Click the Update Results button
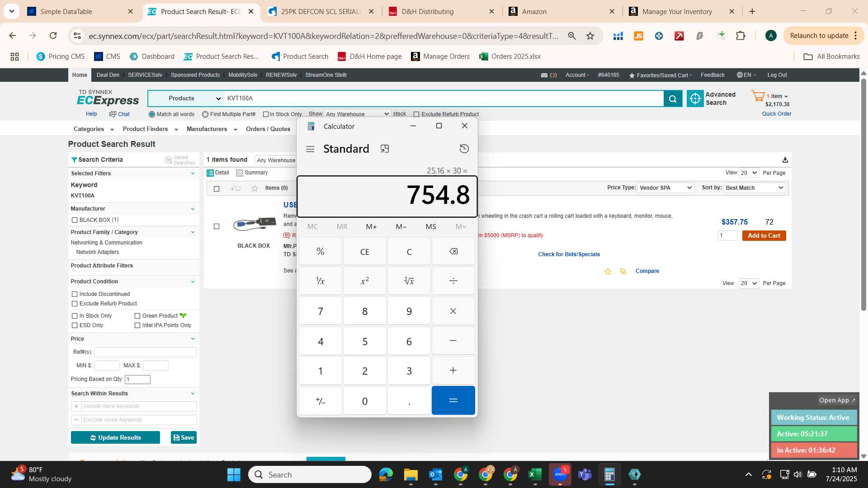This screenshot has height=488, width=868. click(x=115, y=438)
